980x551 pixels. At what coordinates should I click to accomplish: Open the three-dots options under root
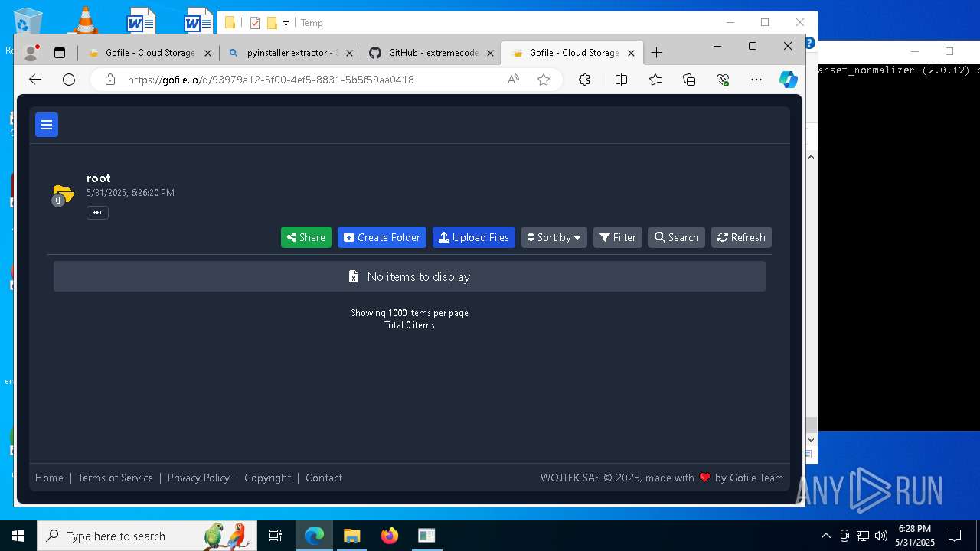(97, 213)
